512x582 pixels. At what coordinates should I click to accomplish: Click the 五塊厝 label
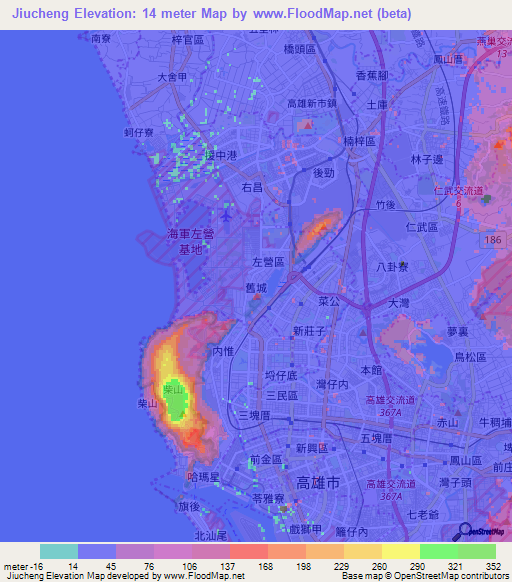pyautogui.click(x=376, y=438)
